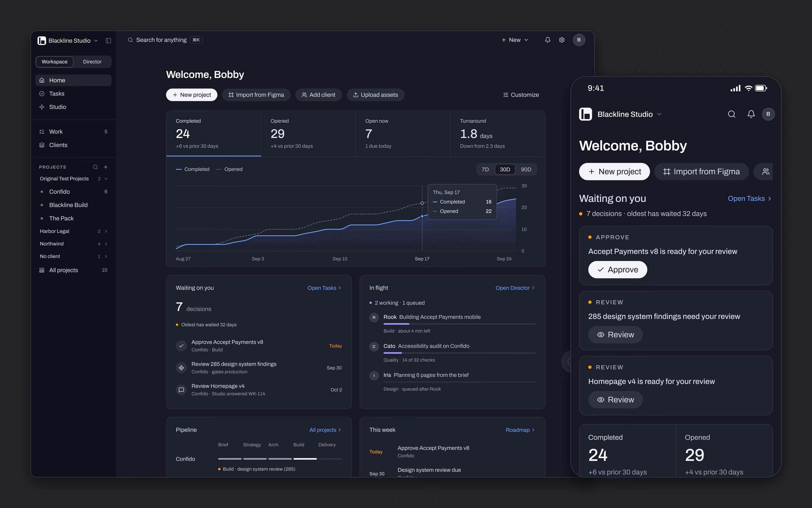Screen dimensions: 812x508
Task: Open Director link in In flight card
Action: [x=515, y=288]
